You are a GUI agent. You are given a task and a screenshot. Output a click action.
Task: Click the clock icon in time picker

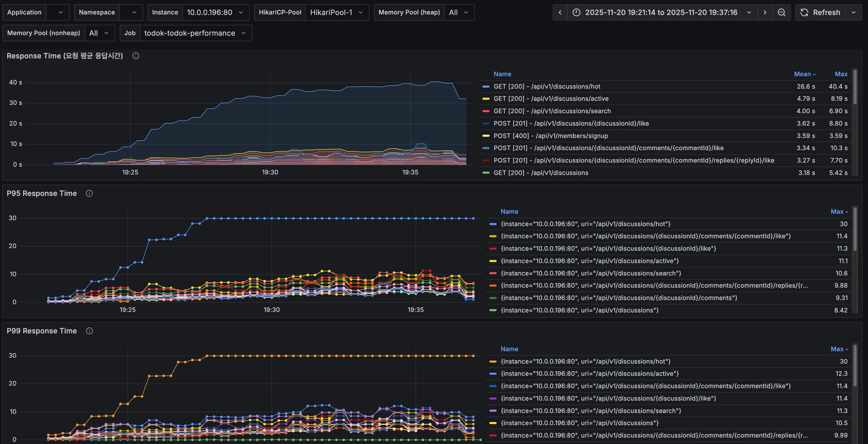(577, 12)
